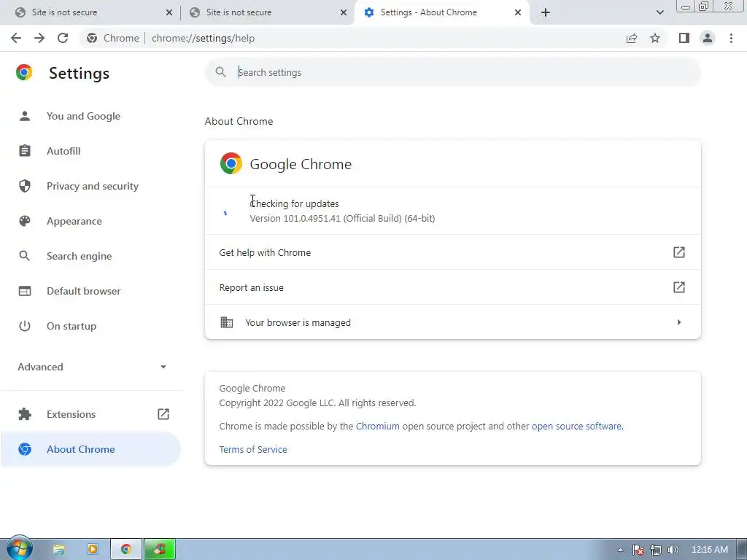Open the Chromium project link
This screenshot has height=560, width=747.
377,426
